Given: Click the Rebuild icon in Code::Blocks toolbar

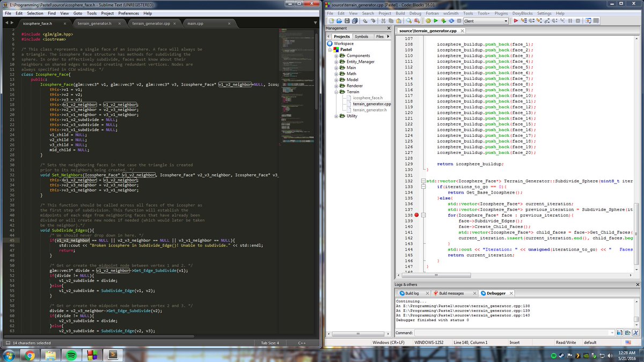Looking at the screenshot, I should pyautogui.click(x=451, y=21).
